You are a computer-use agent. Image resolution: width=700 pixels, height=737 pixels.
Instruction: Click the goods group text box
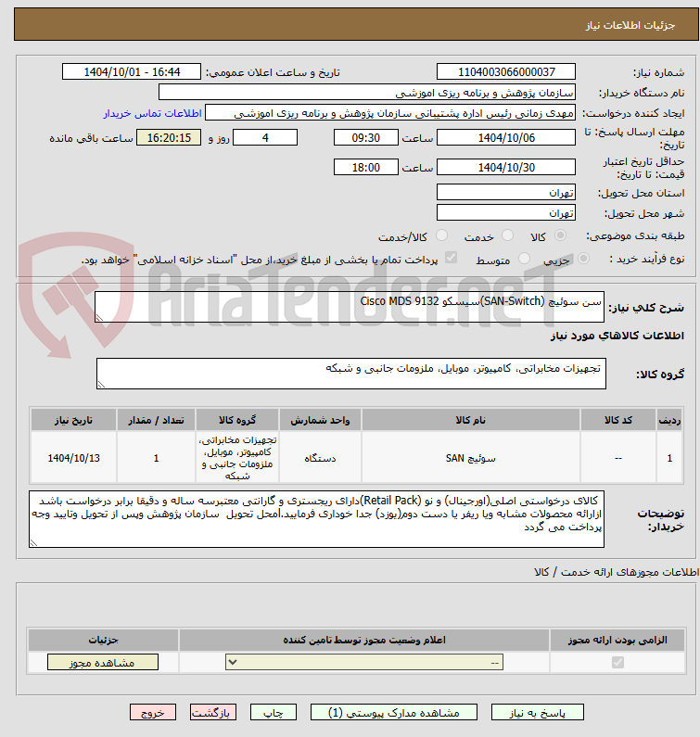point(351,374)
